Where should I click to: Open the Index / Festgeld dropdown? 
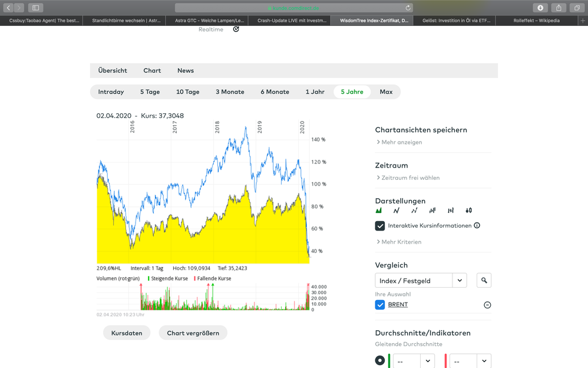coord(460,281)
